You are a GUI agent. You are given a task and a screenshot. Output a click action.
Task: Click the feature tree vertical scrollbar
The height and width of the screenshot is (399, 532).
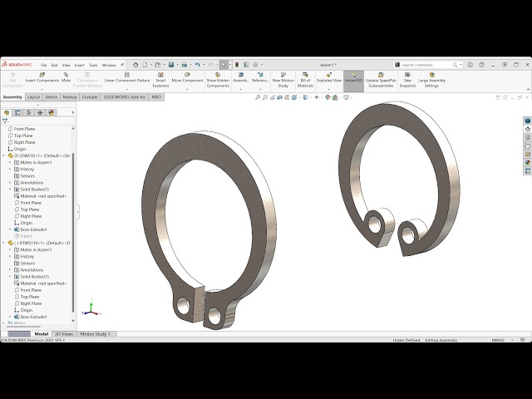tap(73, 233)
